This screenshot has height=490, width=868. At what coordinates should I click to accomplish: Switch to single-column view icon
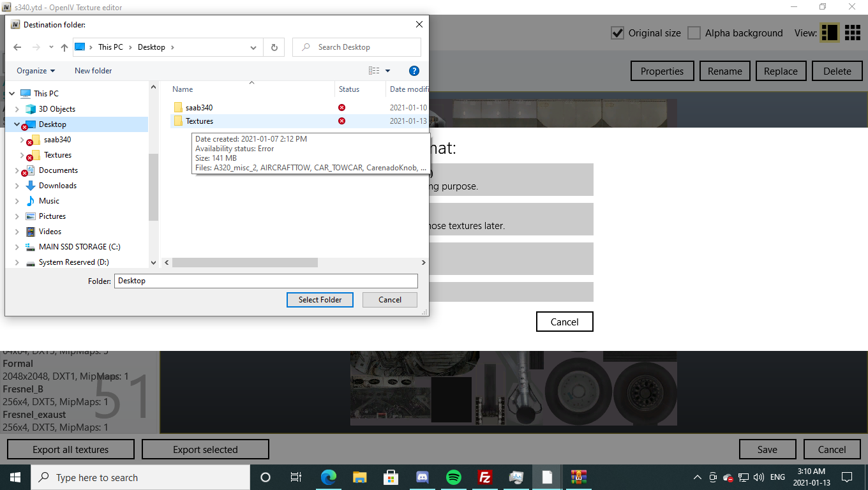pyautogui.click(x=829, y=33)
